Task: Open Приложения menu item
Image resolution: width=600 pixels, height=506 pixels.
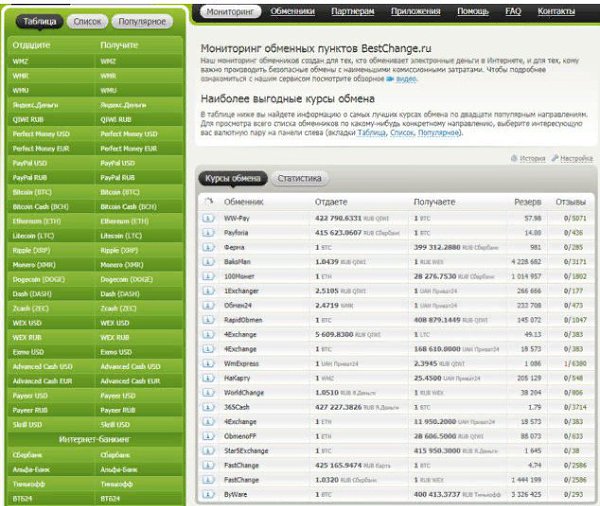Action: pyautogui.click(x=416, y=11)
